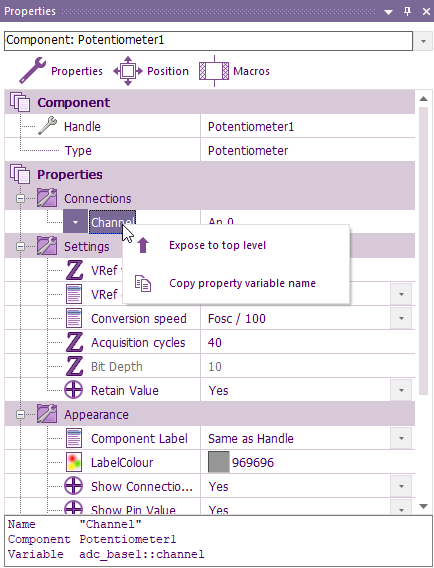Viewport: 434px width, 568px height.
Task: Click the scroll up arrow
Action: pos(423,98)
